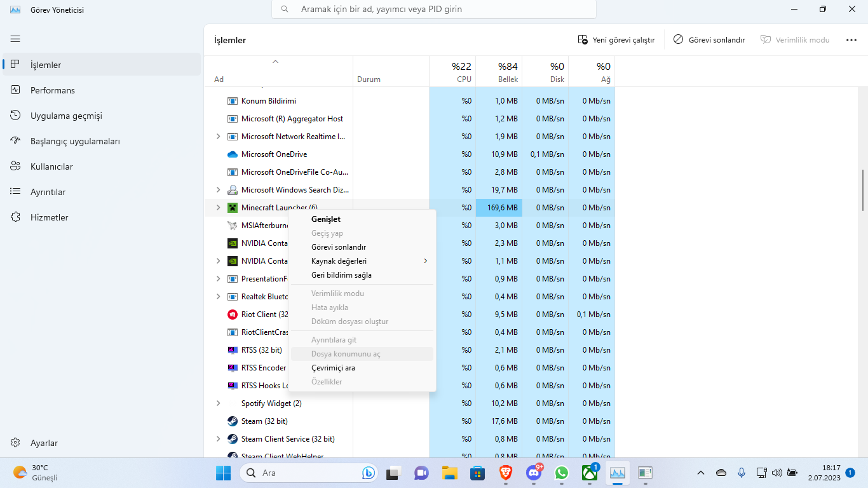
Task: Open Ayarlar via the gear icon
Action: [16, 443]
